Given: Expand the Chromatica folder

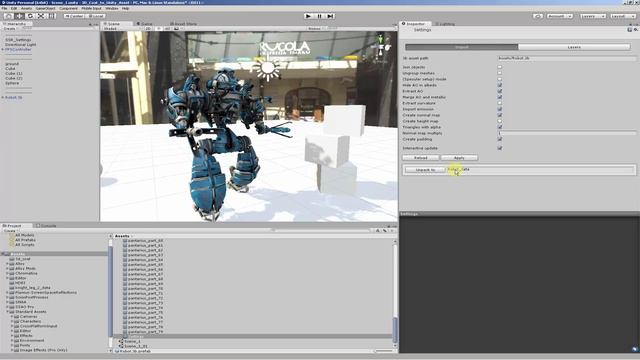Looking at the screenshot, I should pyautogui.click(x=7, y=273).
